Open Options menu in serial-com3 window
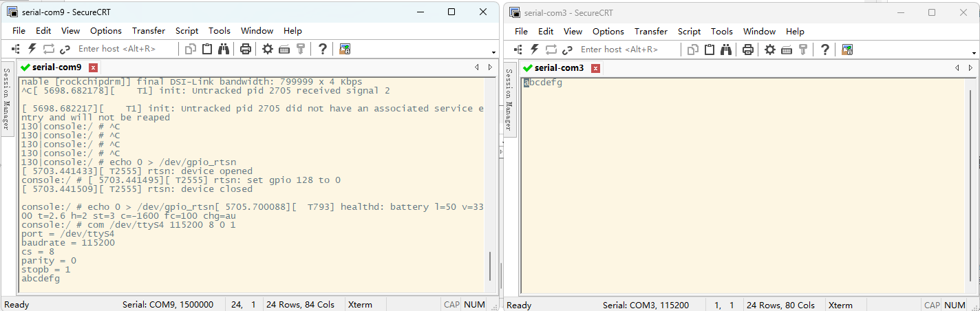The width and height of the screenshot is (980, 311). coord(608,31)
